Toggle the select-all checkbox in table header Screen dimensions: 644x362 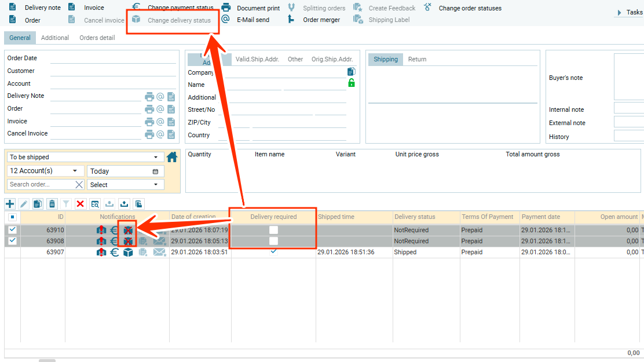click(12, 217)
